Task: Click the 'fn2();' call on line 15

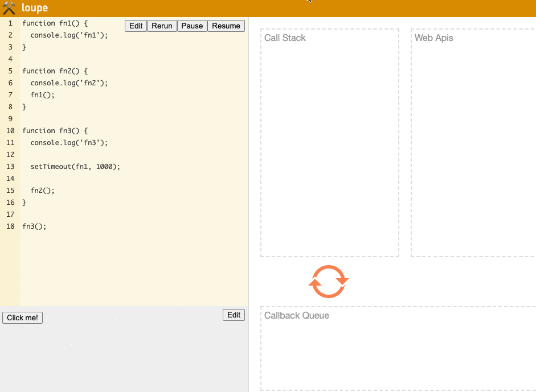Action: coord(42,191)
